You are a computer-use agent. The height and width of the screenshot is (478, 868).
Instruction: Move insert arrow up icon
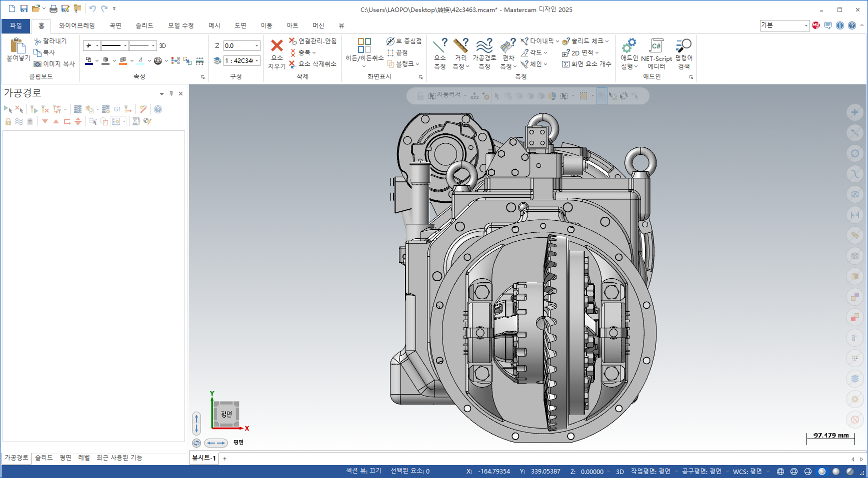[x=56, y=121]
